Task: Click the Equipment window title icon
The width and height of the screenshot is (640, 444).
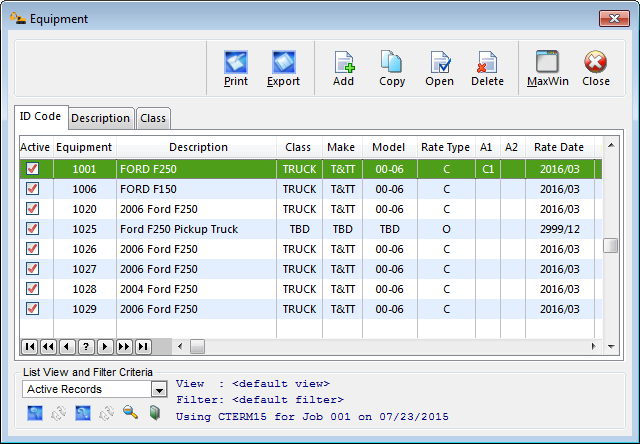Action: click(x=18, y=18)
